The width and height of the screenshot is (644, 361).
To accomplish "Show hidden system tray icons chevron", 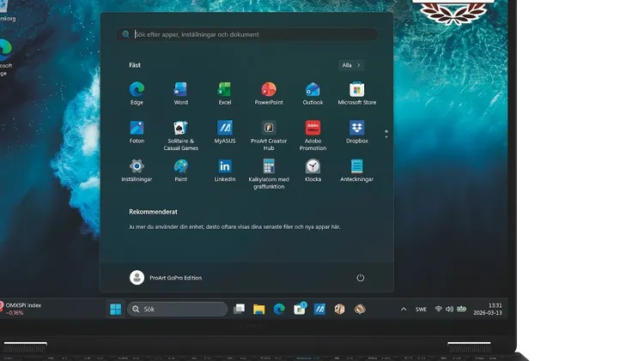I will click(404, 310).
